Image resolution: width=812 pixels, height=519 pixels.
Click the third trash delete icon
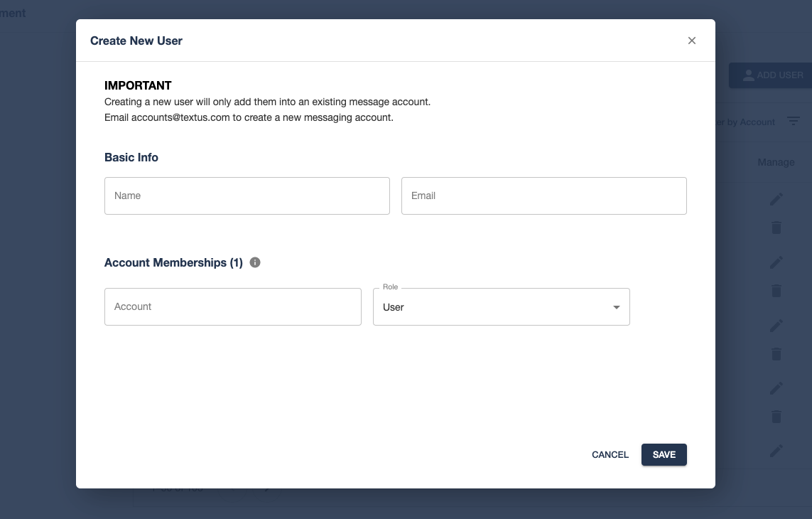776,353
